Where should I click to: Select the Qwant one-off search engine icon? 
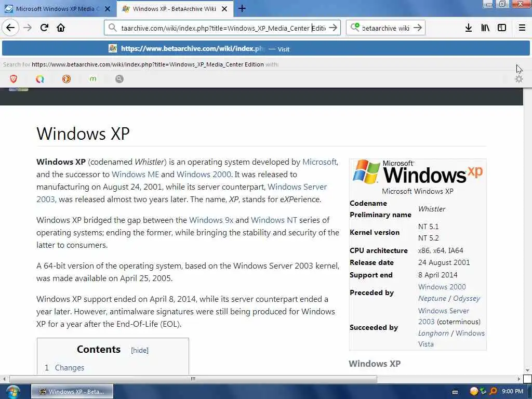[x=40, y=79]
